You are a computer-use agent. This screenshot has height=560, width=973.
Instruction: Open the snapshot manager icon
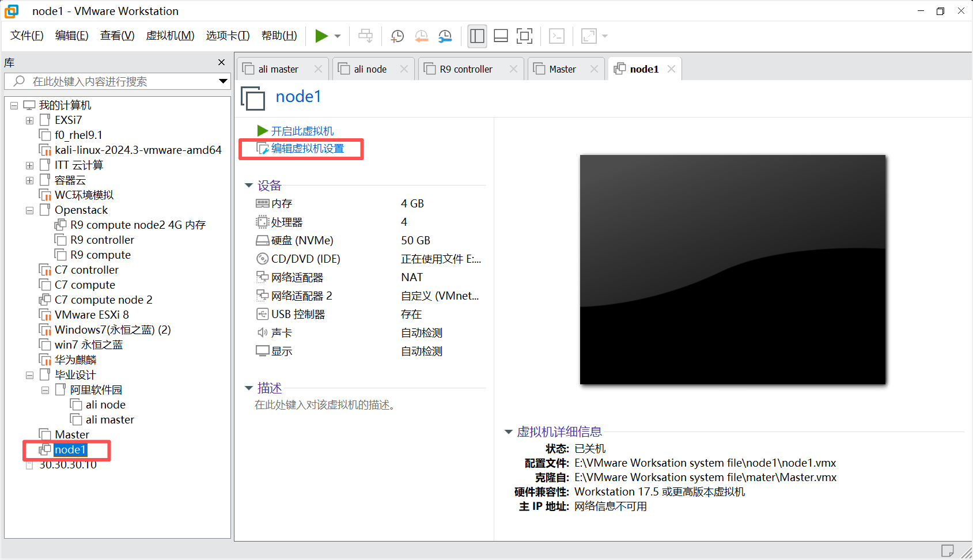445,36
